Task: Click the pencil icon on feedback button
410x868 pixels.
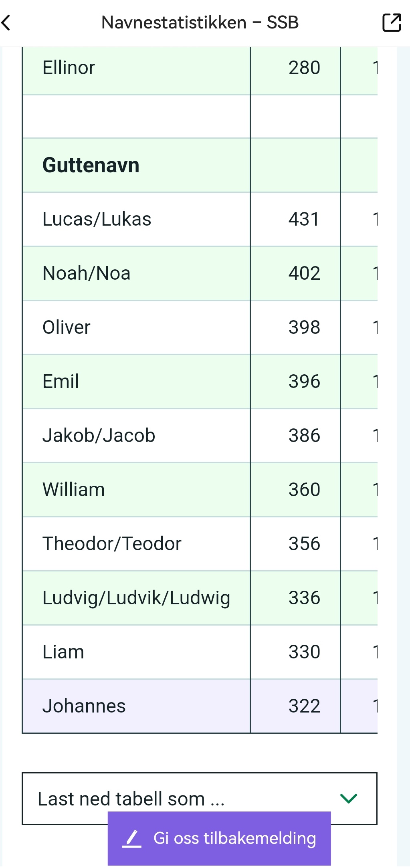Action: point(132,838)
